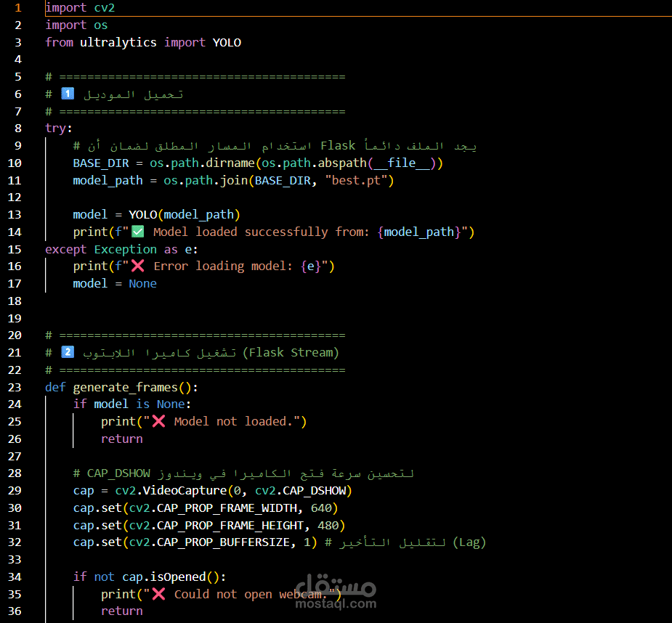This screenshot has width=672, height=623.
Task: Click 'None' on line 17
Action: [x=142, y=284]
